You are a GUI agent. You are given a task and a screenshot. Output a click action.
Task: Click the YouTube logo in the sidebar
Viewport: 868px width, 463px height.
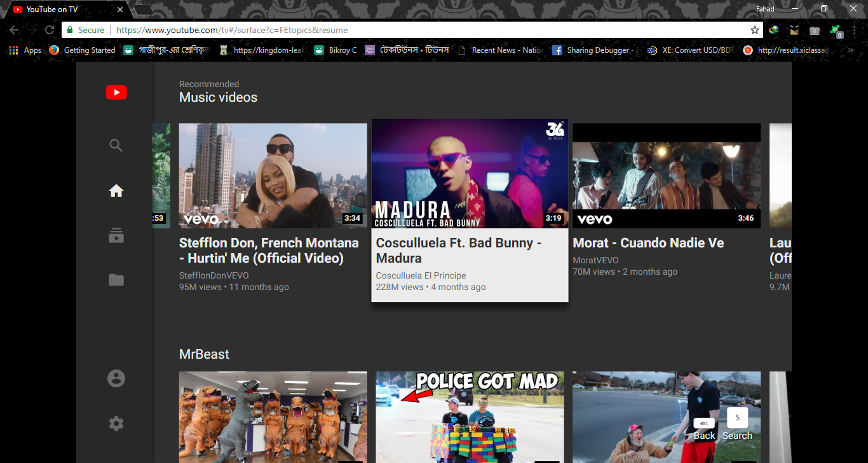tap(116, 93)
